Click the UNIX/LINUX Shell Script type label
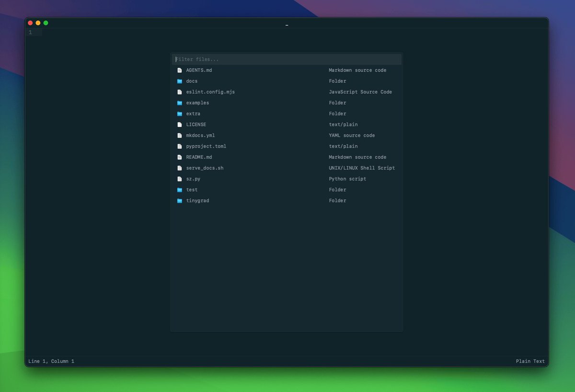The height and width of the screenshot is (392, 575). click(362, 168)
